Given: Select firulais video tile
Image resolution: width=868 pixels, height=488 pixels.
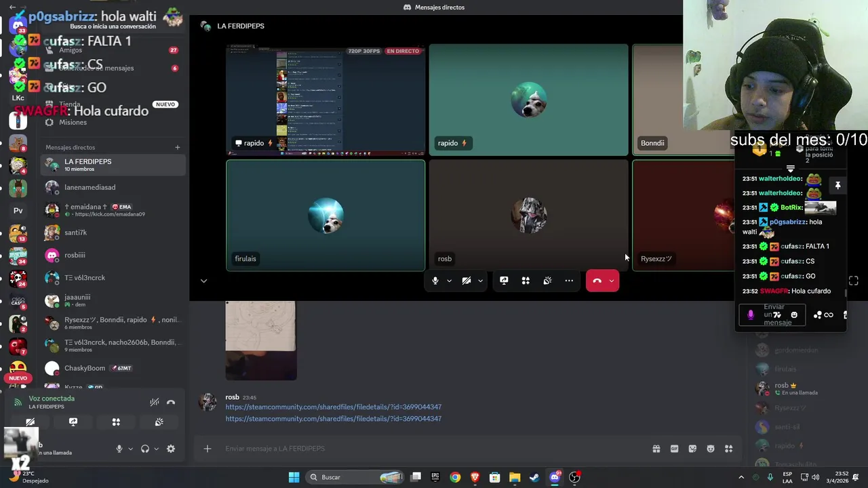Looking at the screenshot, I should tap(325, 216).
